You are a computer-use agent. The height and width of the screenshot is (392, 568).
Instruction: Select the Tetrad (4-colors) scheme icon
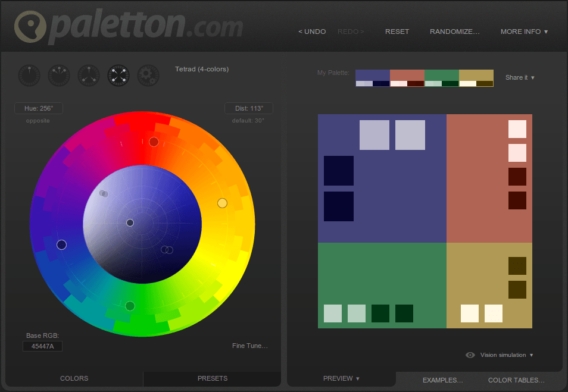(x=118, y=76)
